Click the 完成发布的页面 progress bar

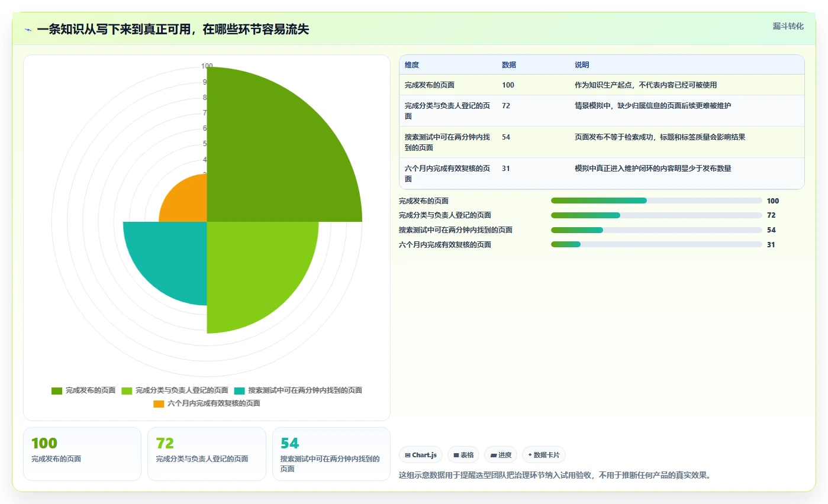(x=656, y=201)
